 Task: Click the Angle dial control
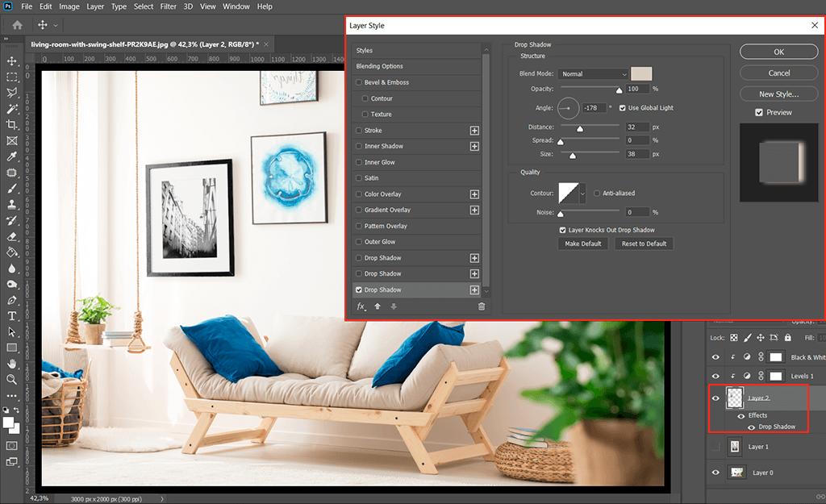click(569, 108)
